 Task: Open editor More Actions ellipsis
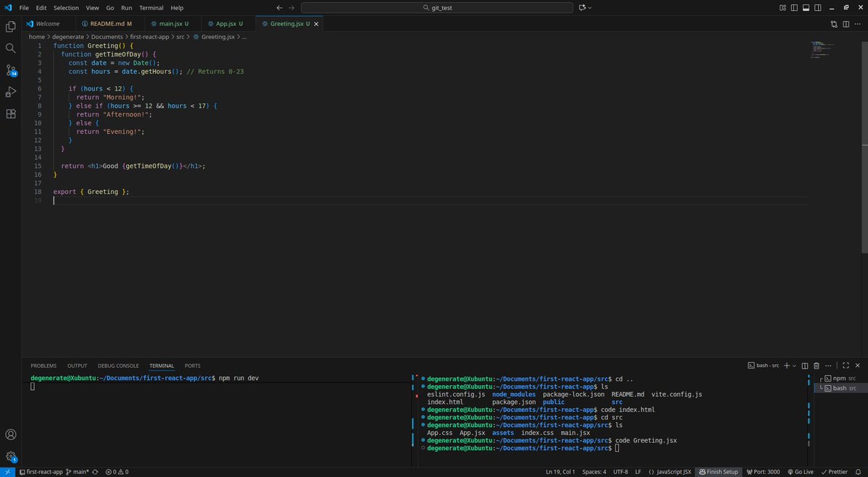pos(857,24)
